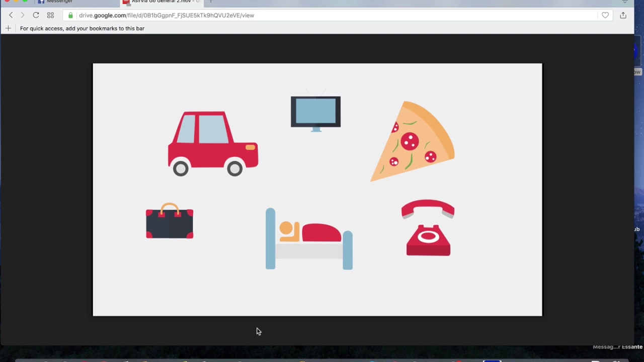644x362 pixels.
Task: Click the forward navigation arrow
Action: 23,15
